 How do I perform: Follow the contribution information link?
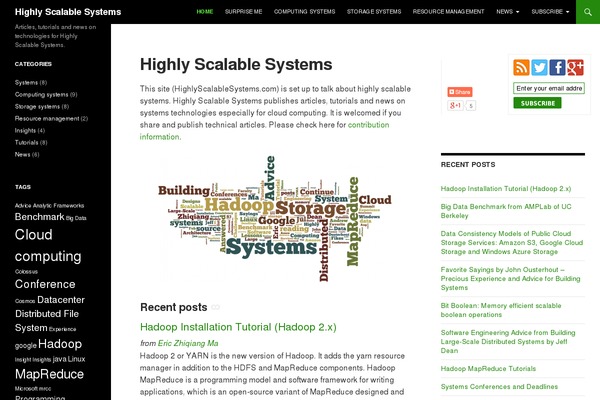264,131
